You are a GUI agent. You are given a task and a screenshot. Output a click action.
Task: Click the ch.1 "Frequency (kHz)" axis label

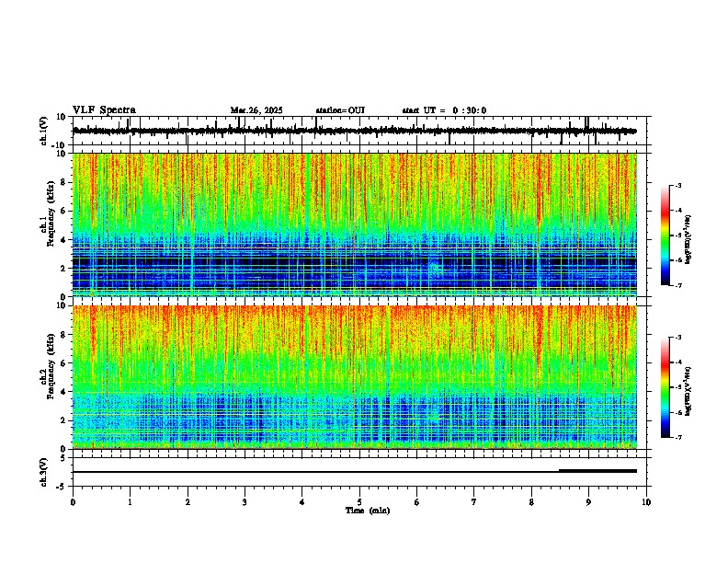coord(51,214)
